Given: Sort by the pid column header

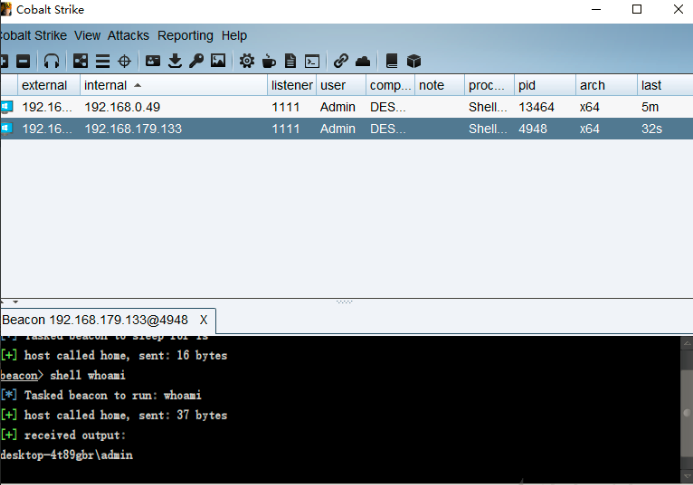Looking at the screenshot, I should coord(545,85).
